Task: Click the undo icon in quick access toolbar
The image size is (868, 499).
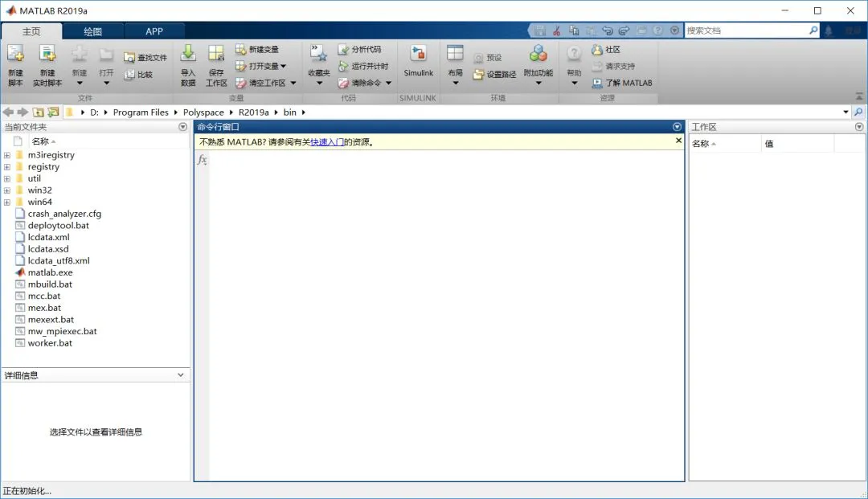Action: pos(608,31)
